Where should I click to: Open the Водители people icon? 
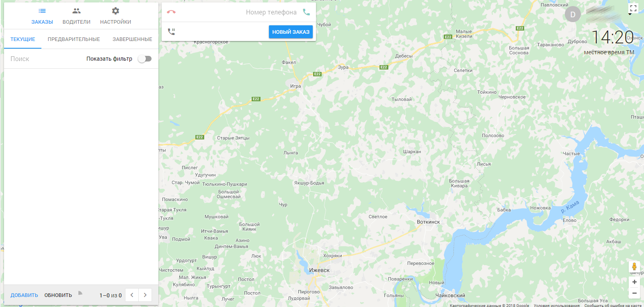click(x=76, y=11)
